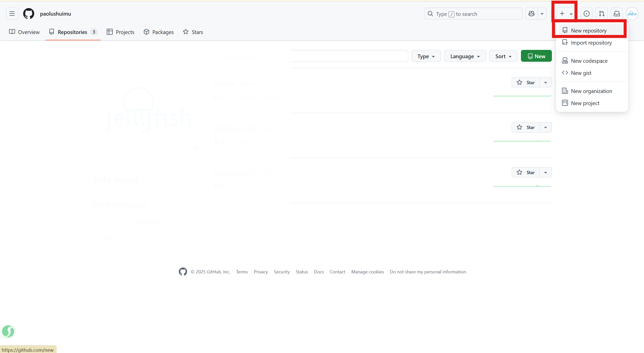Open the Packages tab
This screenshot has height=353, width=644.
point(159,32)
